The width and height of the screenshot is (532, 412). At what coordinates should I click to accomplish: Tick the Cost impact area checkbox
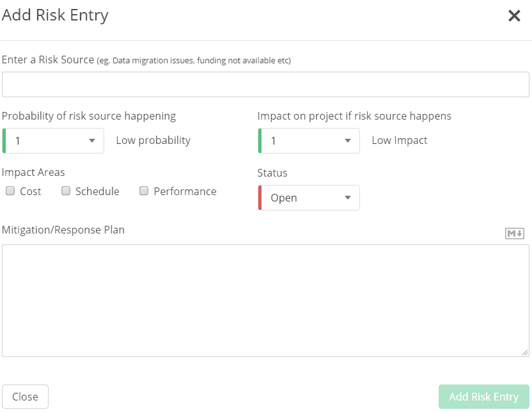point(10,191)
